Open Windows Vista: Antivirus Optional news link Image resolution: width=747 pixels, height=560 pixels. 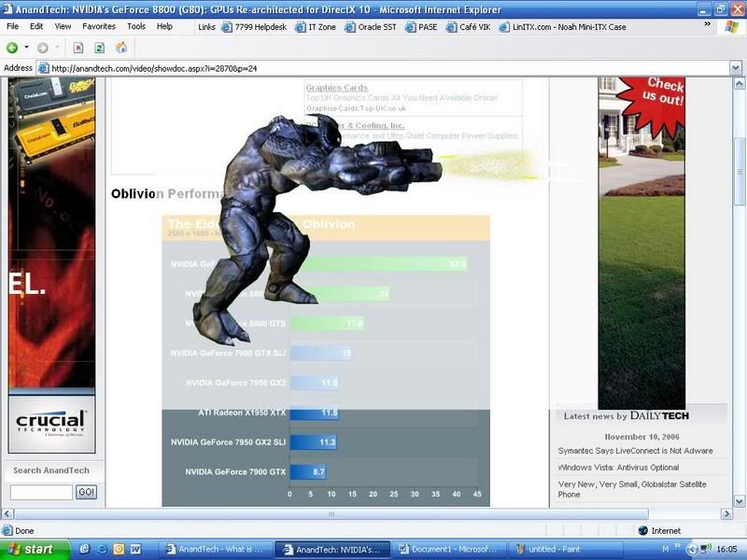[x=618, y=468]
